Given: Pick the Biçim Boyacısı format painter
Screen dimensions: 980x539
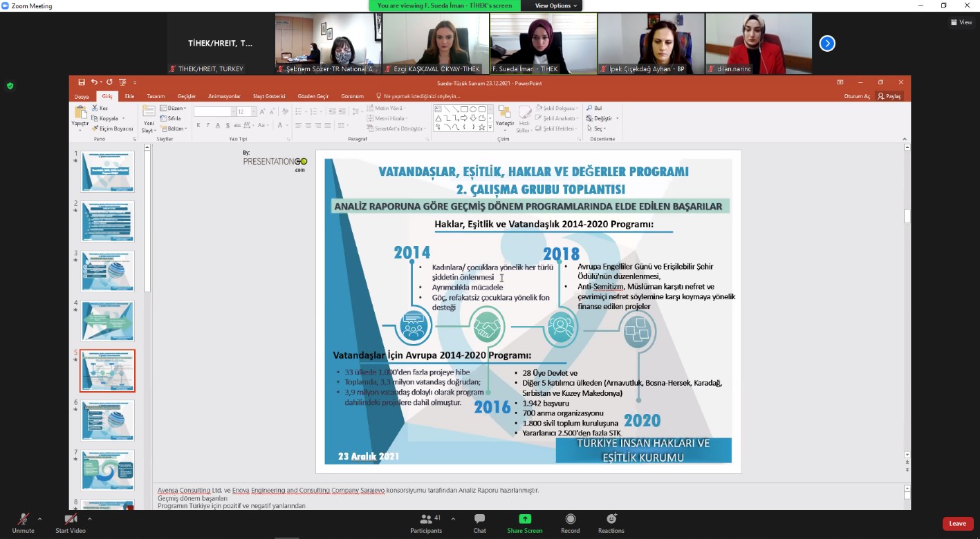Looking at the screenshot, I should (x=112, y=129).
